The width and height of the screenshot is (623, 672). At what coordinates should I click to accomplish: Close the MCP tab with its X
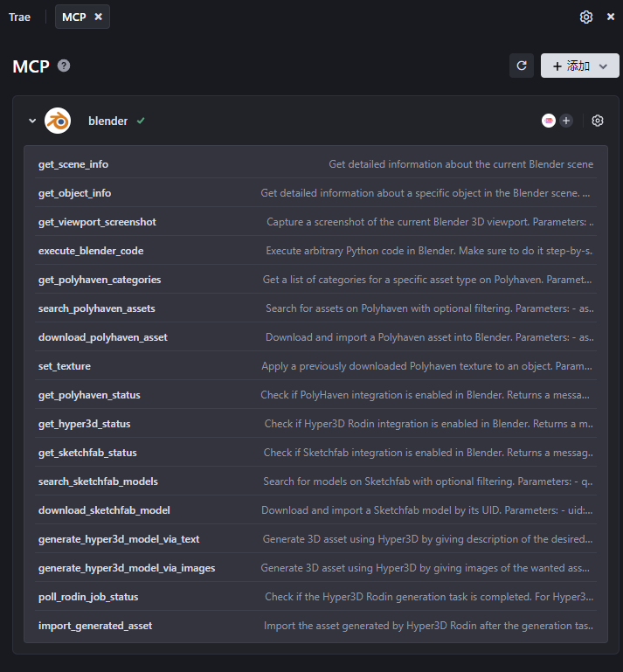pos(99,17)
